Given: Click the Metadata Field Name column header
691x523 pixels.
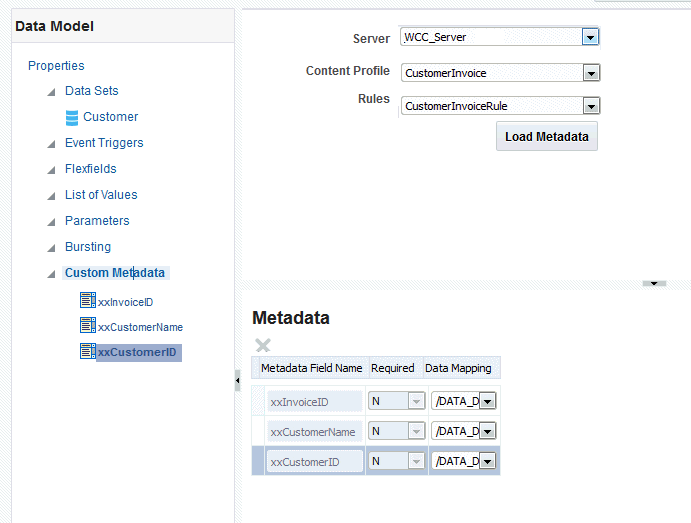Looking at the screenshot, I should tap(312, 368).
